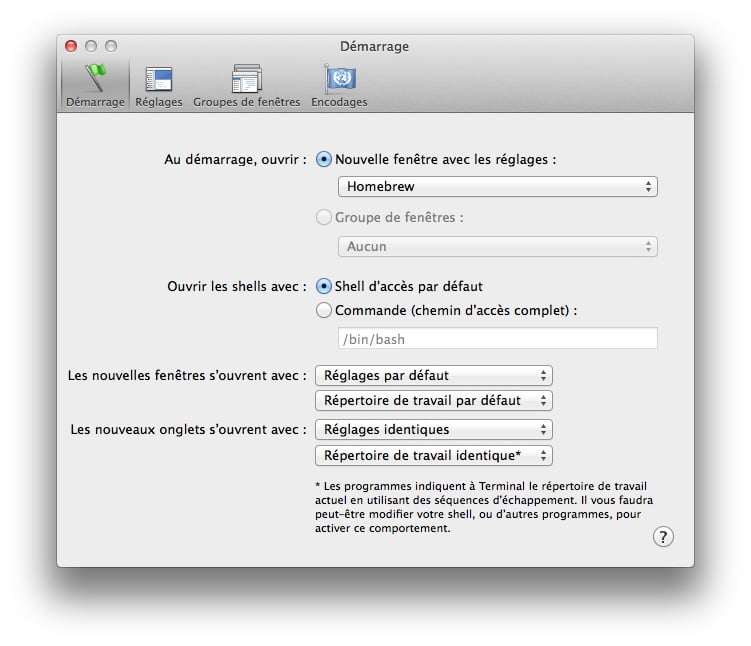
Task: Minimize the window using the yellow button
Action: (x=91, y=46)
